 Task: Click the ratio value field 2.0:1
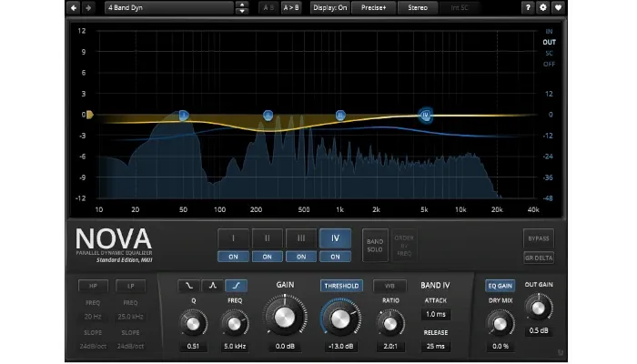click(x=390, y=347)
